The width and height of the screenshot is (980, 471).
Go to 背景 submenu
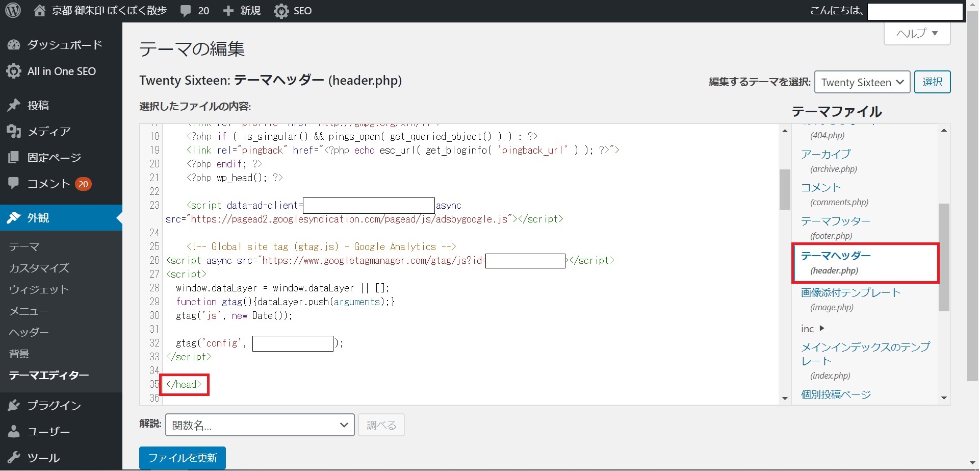19,354
